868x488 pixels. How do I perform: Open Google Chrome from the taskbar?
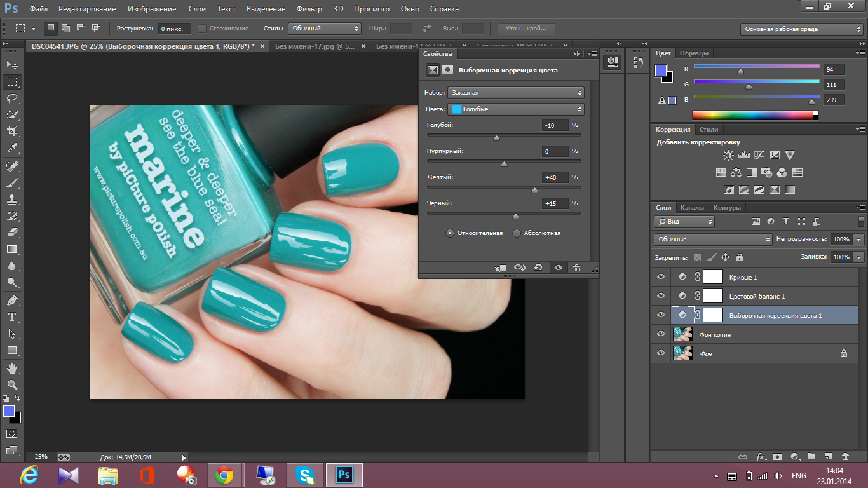[x=224, y=475]
